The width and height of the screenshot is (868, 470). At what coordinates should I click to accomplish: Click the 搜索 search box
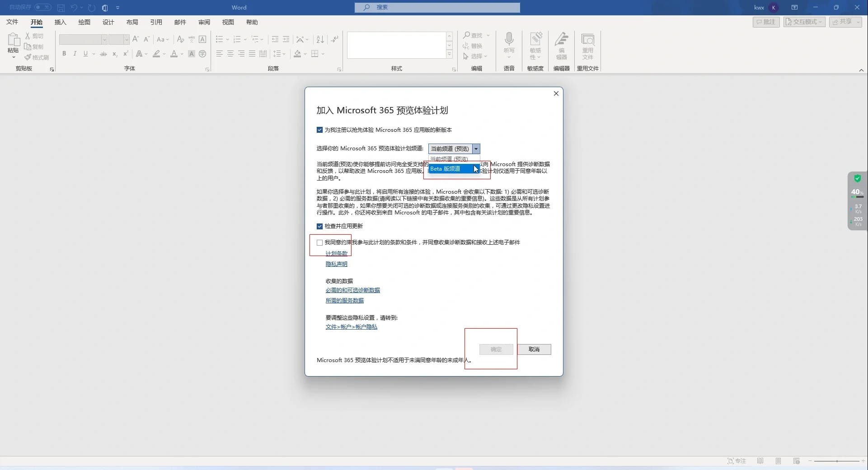click(x=437, y=8)
